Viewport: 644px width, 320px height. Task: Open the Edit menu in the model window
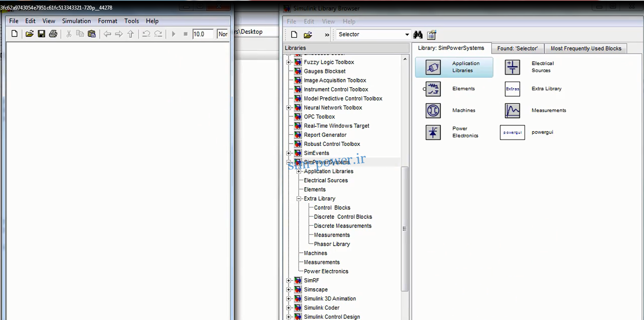30,21
